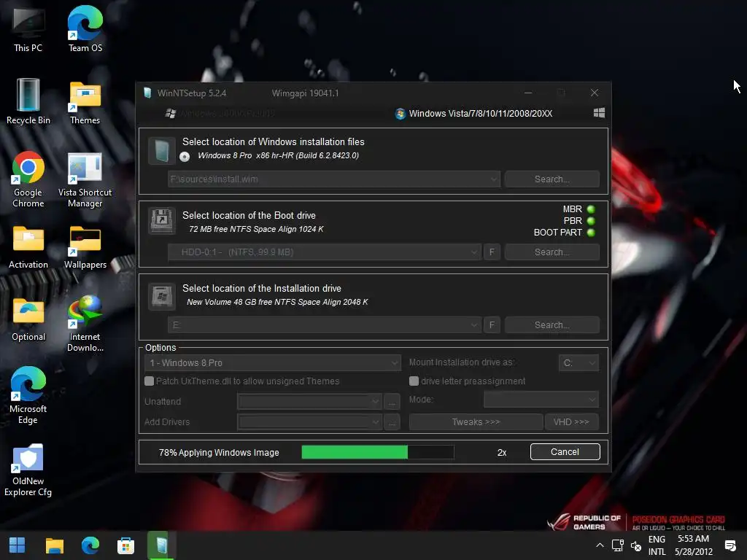Open the This PC desktop icon
747x560 pixels.
(x=28, y=29)
